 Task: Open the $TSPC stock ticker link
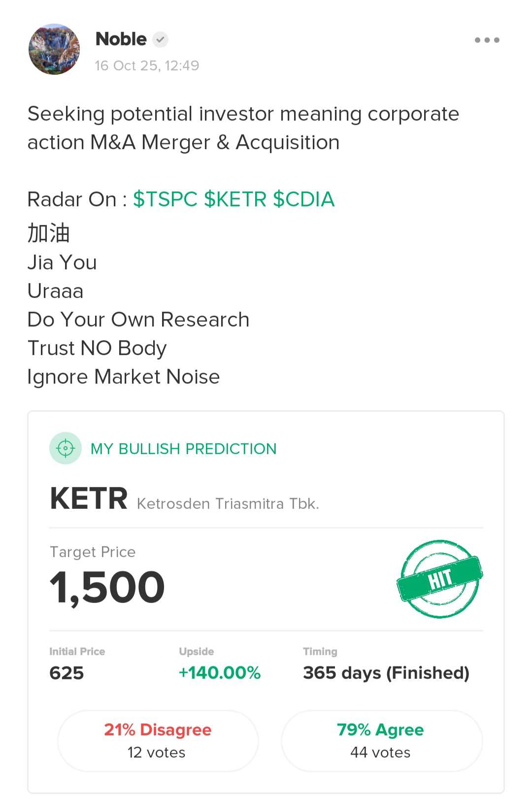(x=165, y=200)
